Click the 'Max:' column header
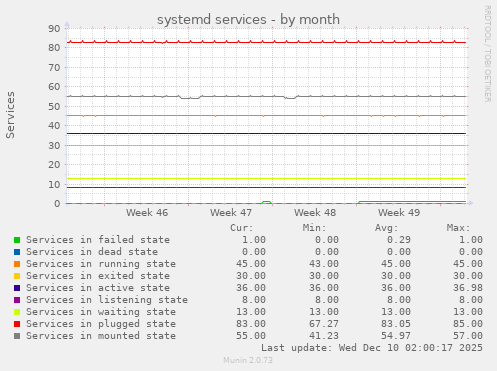The height and width of the screenshot is (371, 497). (x=459, y=228)
